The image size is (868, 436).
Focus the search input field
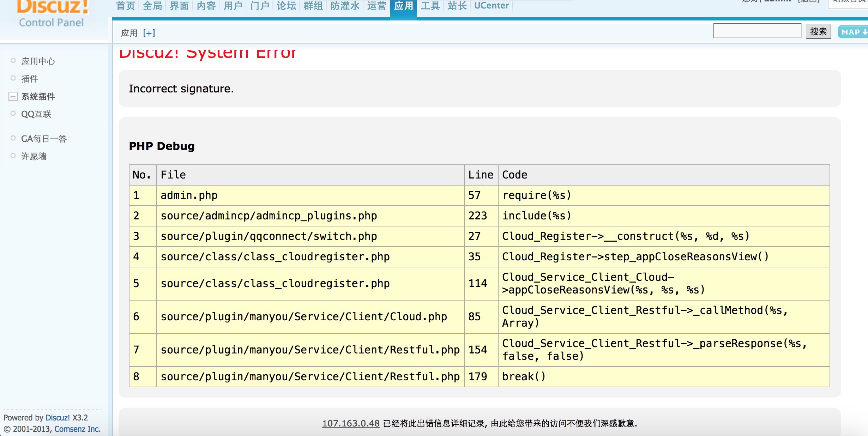(x=757, y=31)
